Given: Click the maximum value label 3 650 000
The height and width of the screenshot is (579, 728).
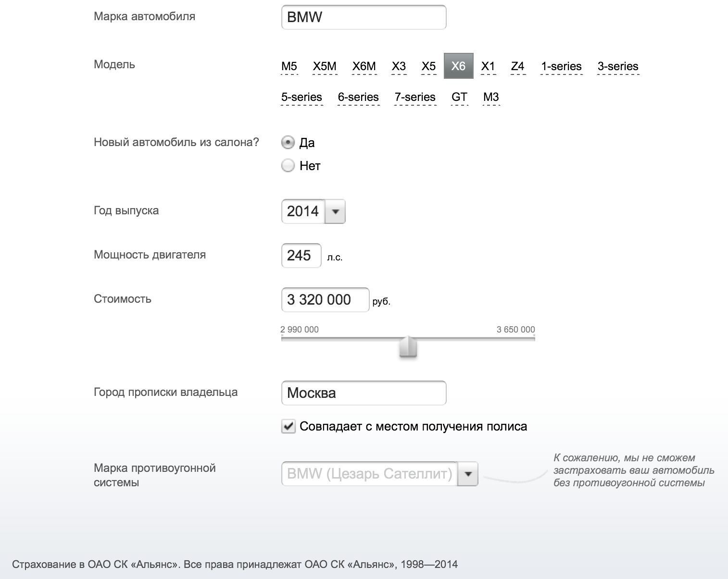Looking at the screenshot, I should pos(516,330).
